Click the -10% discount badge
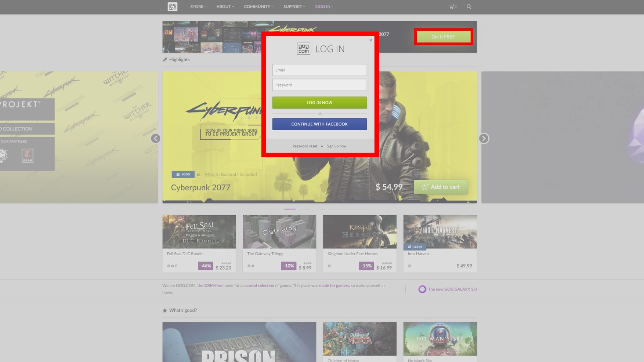The image size is (644, 362). coord(289,266)
